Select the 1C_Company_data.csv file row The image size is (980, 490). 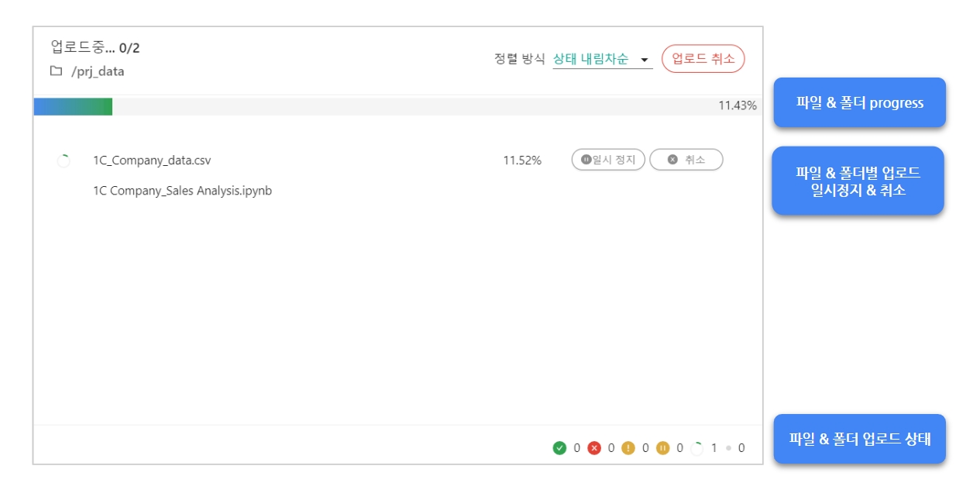pyautogui.click(x=152, y=160)
